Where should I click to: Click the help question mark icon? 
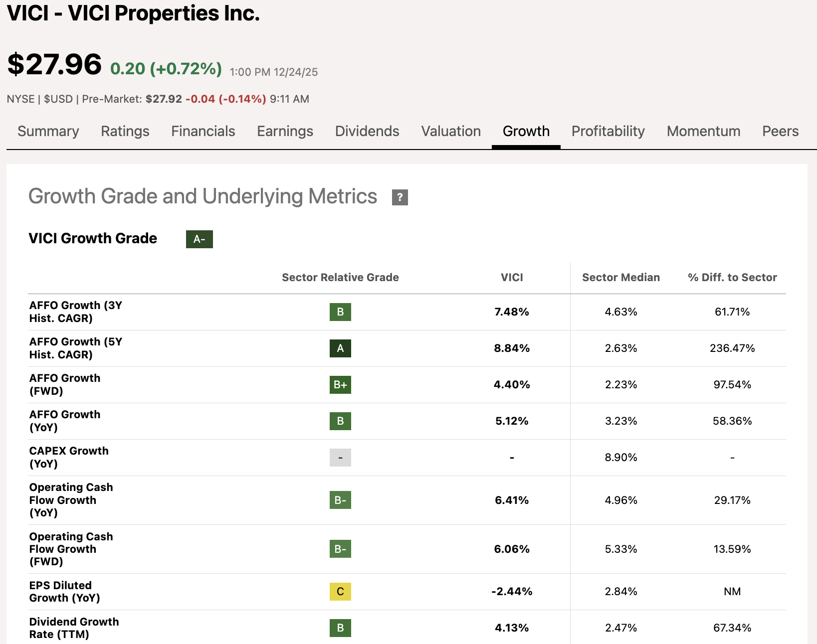pos(400,197)
